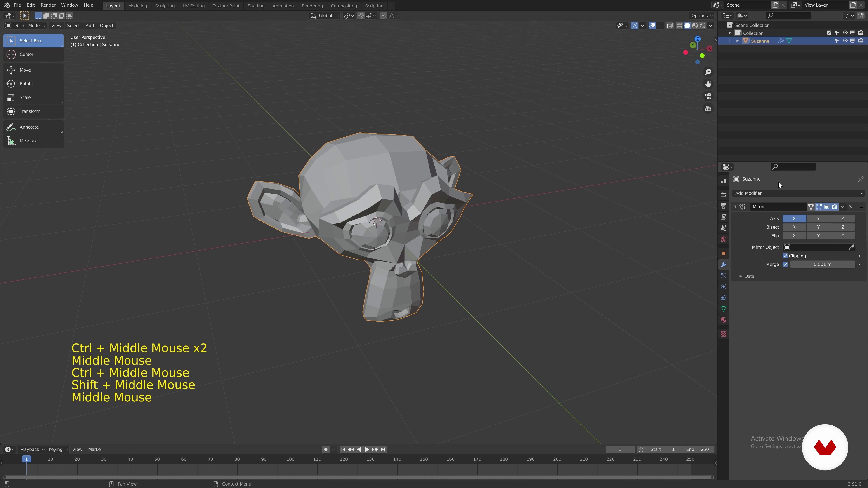Viewport: 868px width, 488px height.
Task: Open the Add Modifier dropdown
Action: pos(798,193)
